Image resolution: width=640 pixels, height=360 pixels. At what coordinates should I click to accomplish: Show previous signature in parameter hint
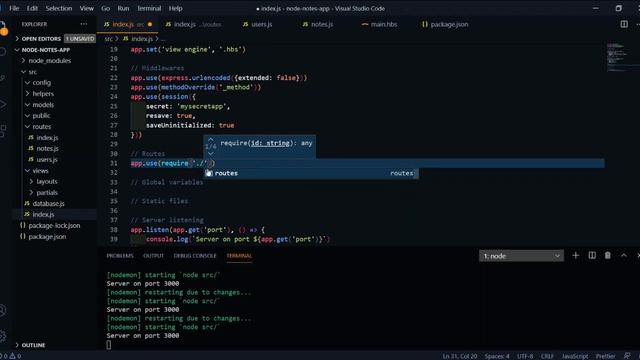pyautogui.click(x=211, y=139)
